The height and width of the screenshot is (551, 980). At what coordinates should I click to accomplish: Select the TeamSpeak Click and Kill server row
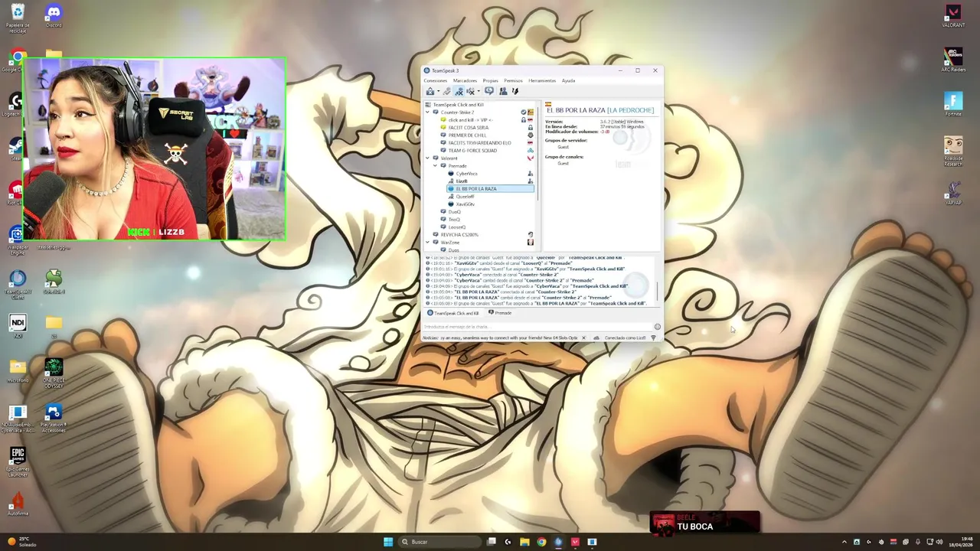point(458,105)
